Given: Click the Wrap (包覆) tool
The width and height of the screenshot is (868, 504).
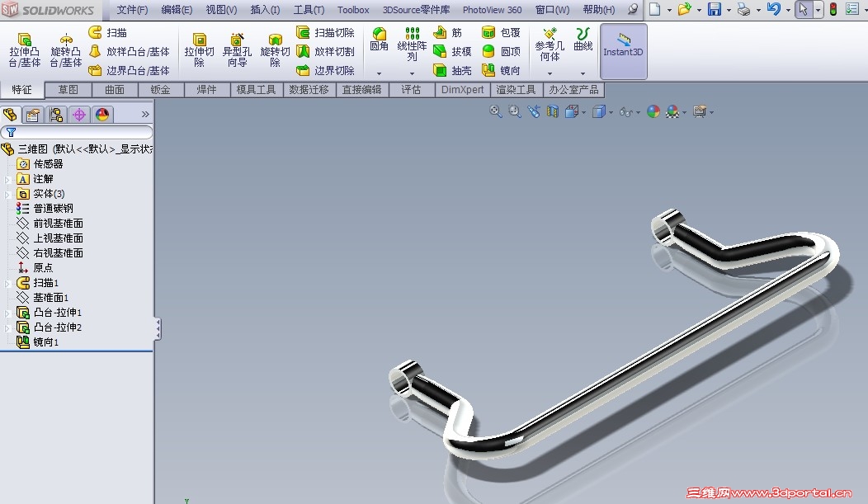Looking at the screenshot, I should click(501, 33).
